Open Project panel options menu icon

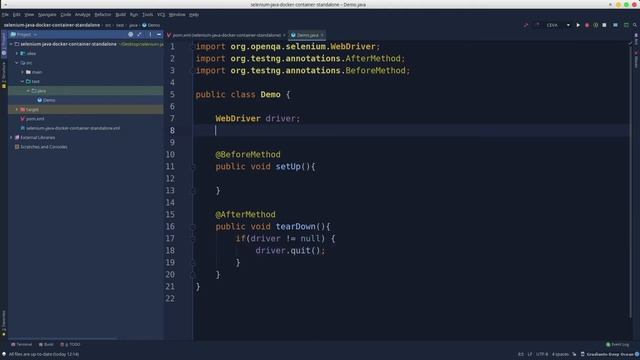pyautogui.click(x=150, y=35)
